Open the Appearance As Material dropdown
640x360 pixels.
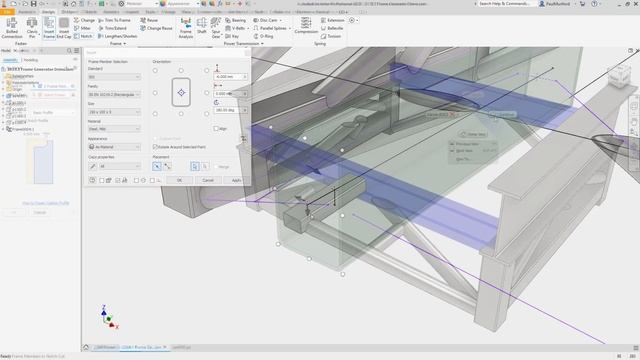coord(114,147)
